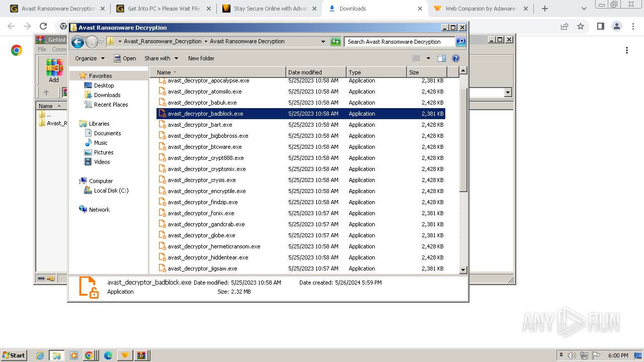Switch to Get Into PC Please Wait tab
The width and height of the screenshot is (644, 362).
point(164,9)
